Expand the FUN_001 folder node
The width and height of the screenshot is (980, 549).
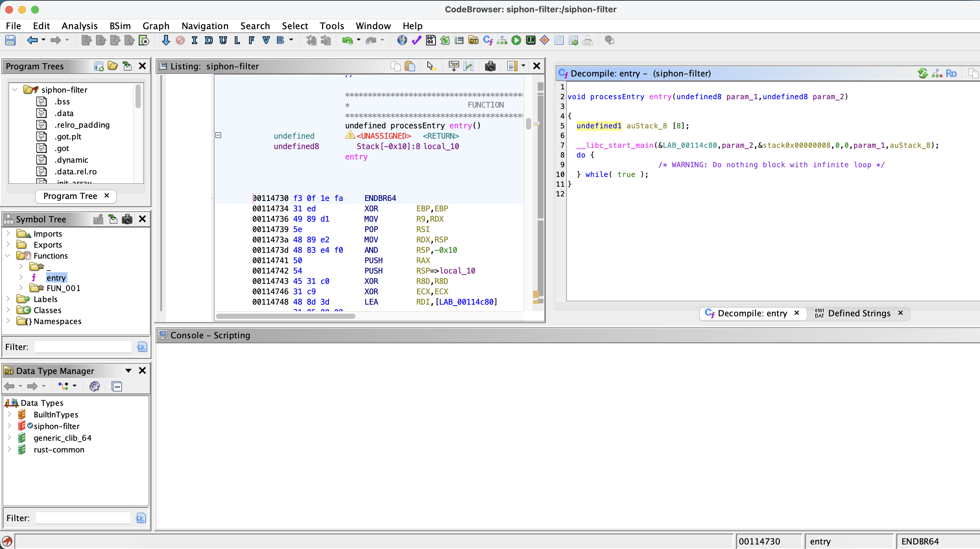coord(21,288)
